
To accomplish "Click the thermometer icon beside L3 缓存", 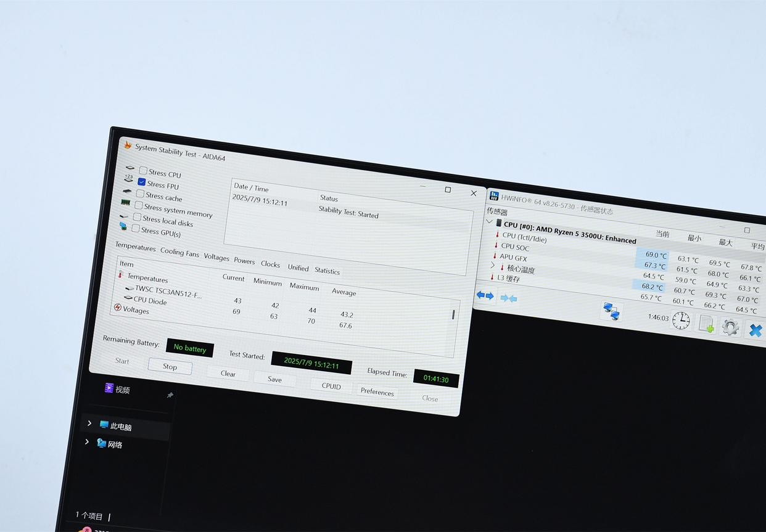I will pos(492,277).
